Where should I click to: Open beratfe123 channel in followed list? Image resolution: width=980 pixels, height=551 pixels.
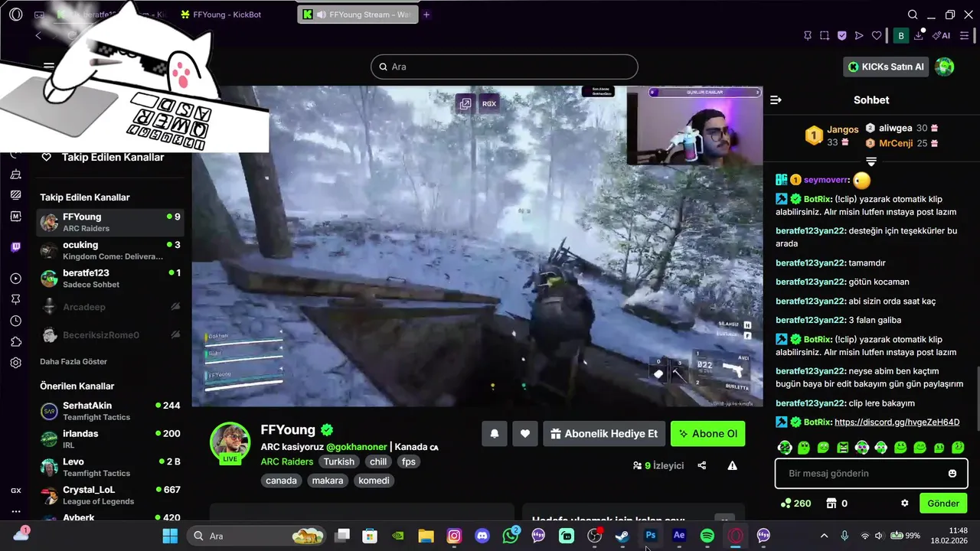pyautogui.click(x=110, y=279)
